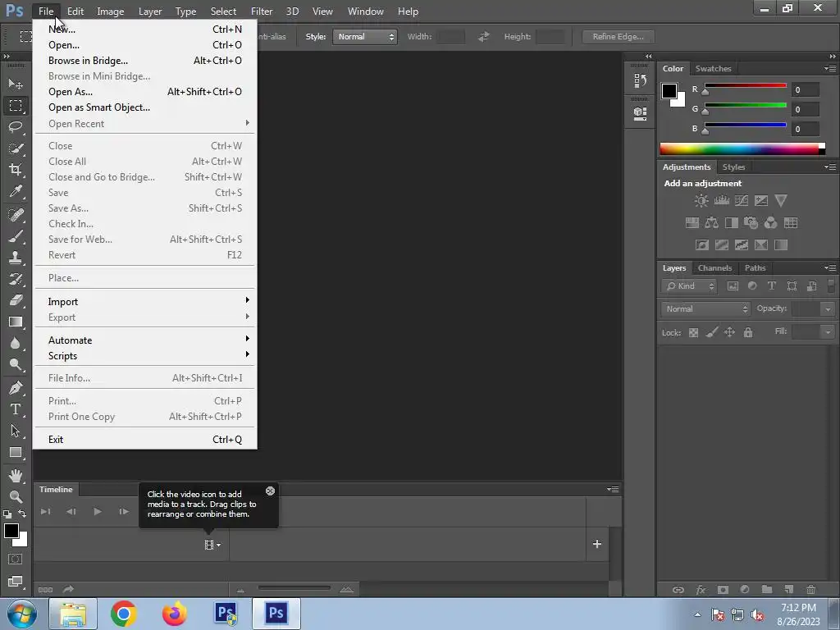840x630 pixels.
Task: Choose Open... from the File menu
Action: tap(144, 45)
